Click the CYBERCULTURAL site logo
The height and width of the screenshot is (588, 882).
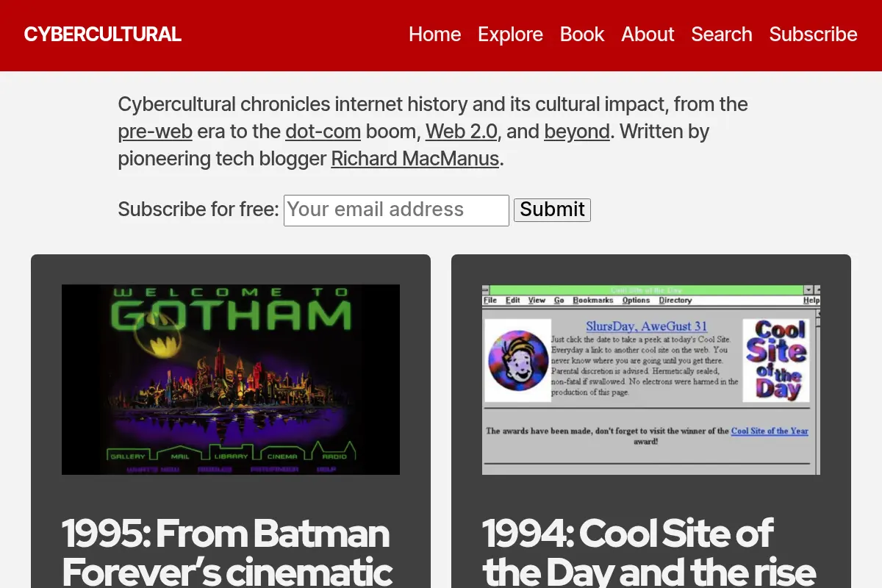pos(103,35)
